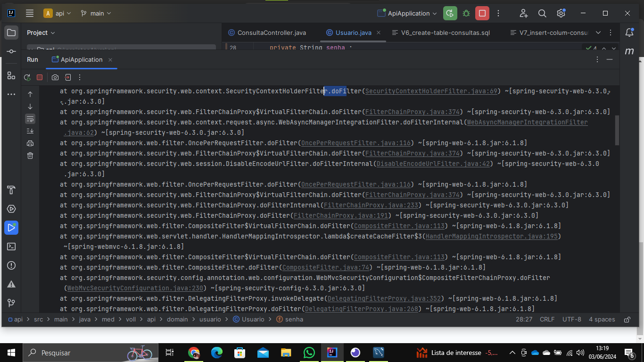Viewport: 644px width, 362px height.
Task: Open top toolbar more actions menu
Action: tap(498, 13)
